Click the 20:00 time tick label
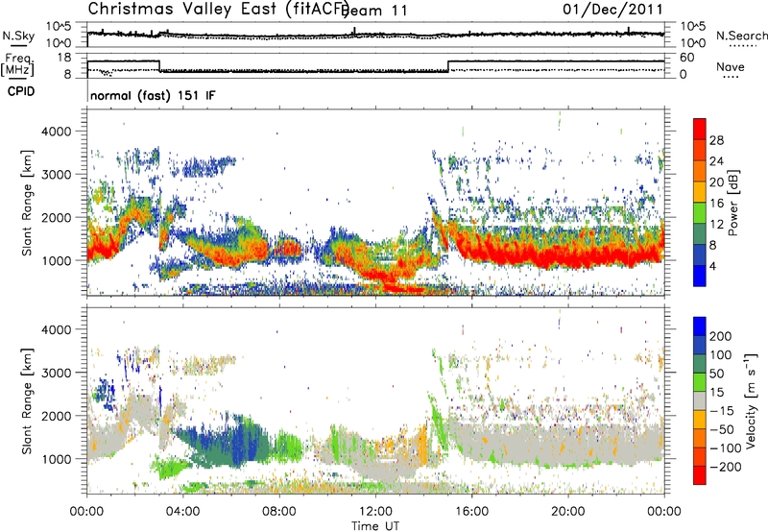The image size is (768, 532). coord(567,512)
